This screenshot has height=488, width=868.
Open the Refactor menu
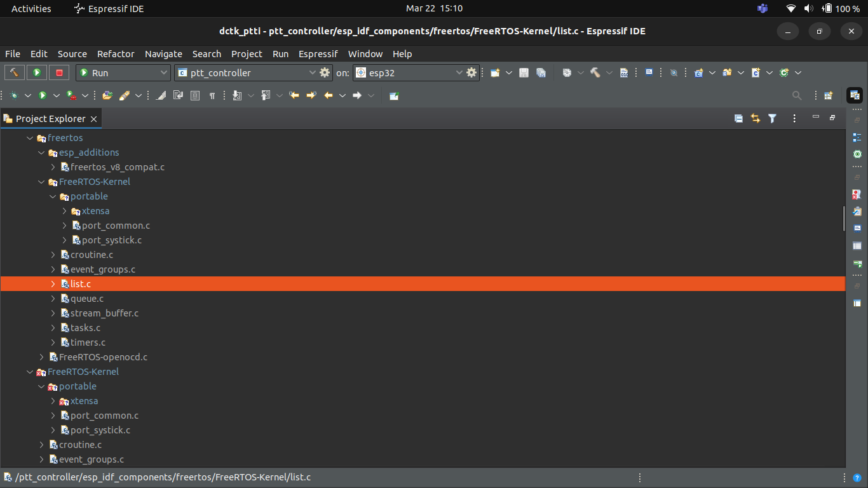click(116, 54)
